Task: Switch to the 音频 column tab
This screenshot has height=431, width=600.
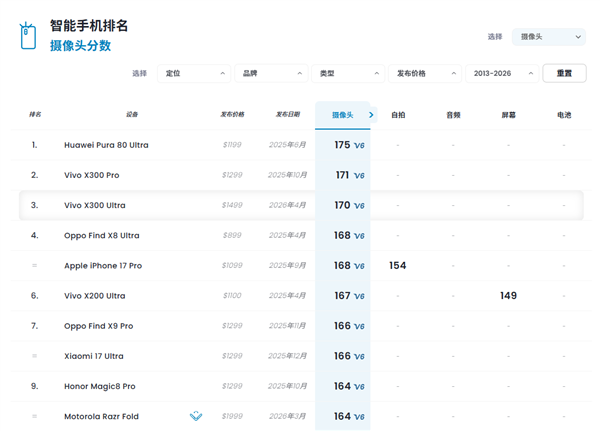Action: coord(453,115)
